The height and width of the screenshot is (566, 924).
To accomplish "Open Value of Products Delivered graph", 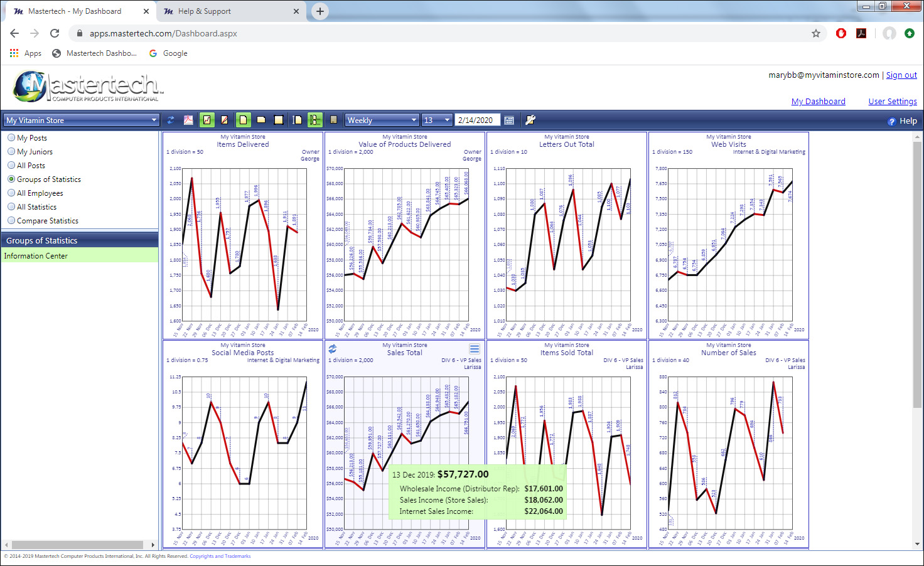I will point(405,236).
